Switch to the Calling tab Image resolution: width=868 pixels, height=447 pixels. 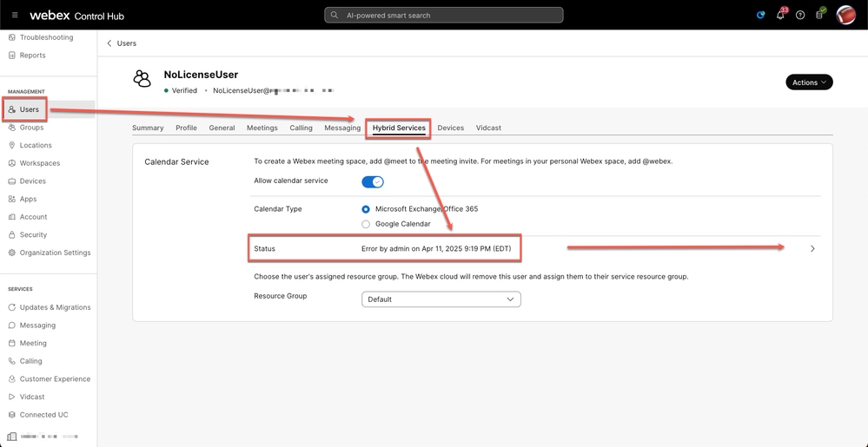tap(301, 128)
